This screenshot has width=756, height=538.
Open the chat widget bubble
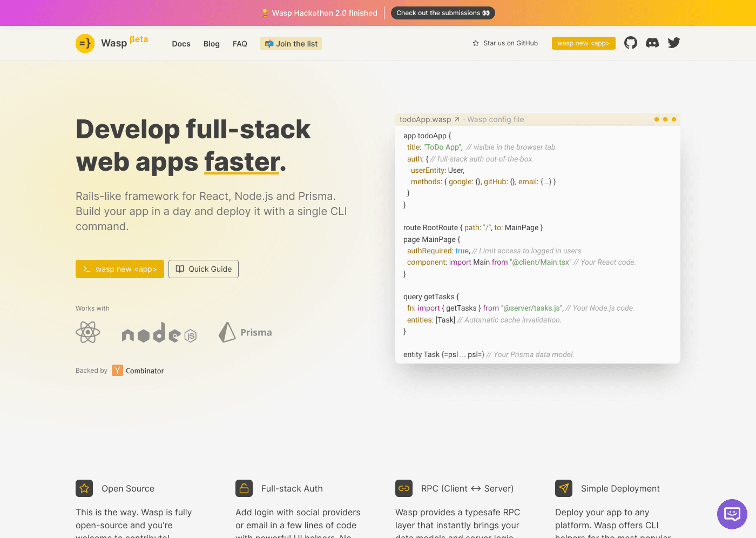coord(732,514)
